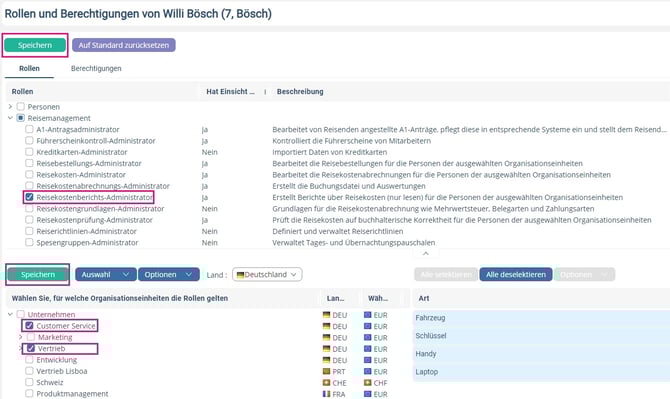Image resolution: width=670 pixels, height=399 pixels.
Task: Click the German flag in the Customer Service row
Action: (326, 326)
